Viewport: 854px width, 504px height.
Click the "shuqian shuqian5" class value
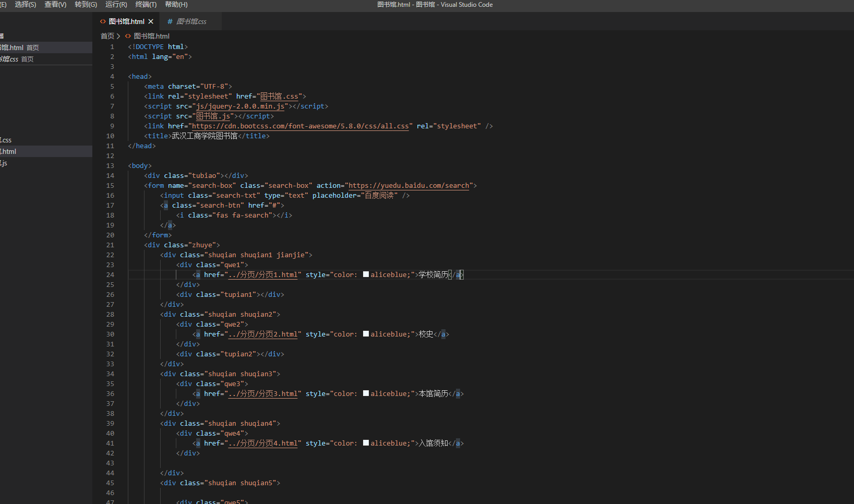[240, 483]
